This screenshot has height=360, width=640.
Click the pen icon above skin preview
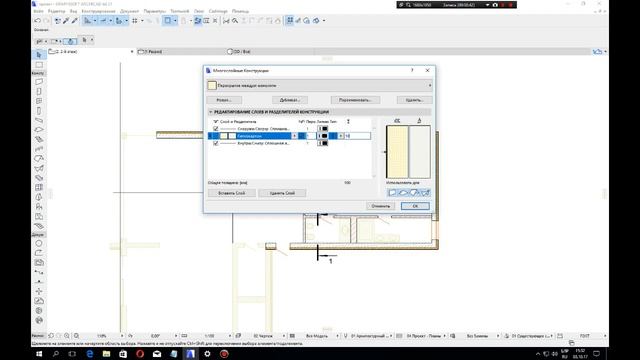point(419,121)
